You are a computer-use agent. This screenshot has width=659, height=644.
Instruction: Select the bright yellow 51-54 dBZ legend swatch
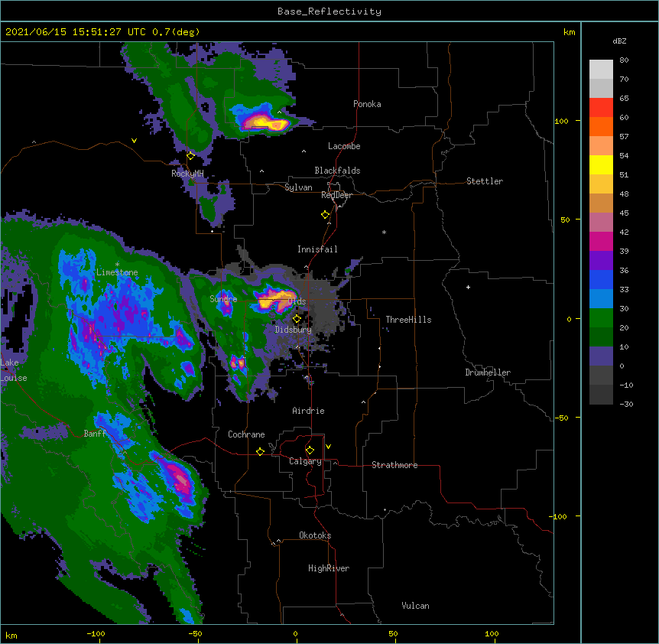click(601, 164)
